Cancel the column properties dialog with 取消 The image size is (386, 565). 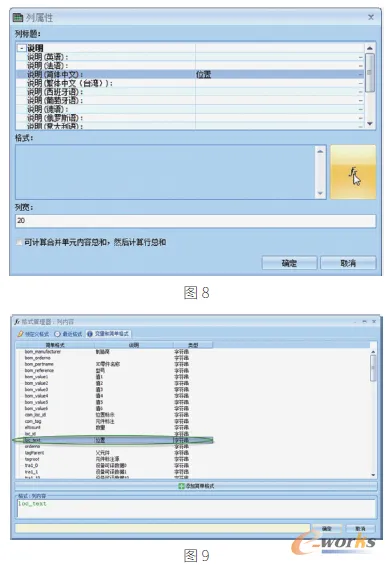pyautogui.click(x=348, y=263)
